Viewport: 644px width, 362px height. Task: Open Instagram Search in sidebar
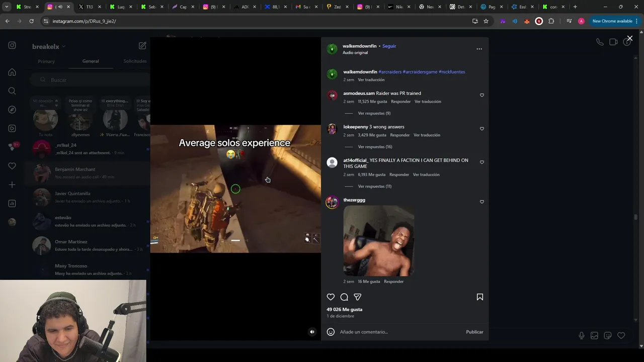click(12, 91)
